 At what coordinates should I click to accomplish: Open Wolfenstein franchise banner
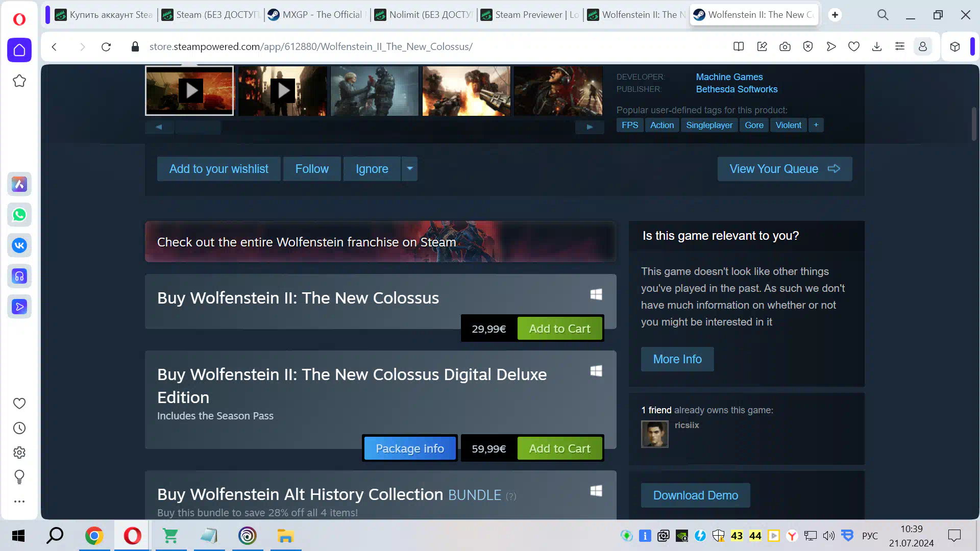click(x=380, y=242)
